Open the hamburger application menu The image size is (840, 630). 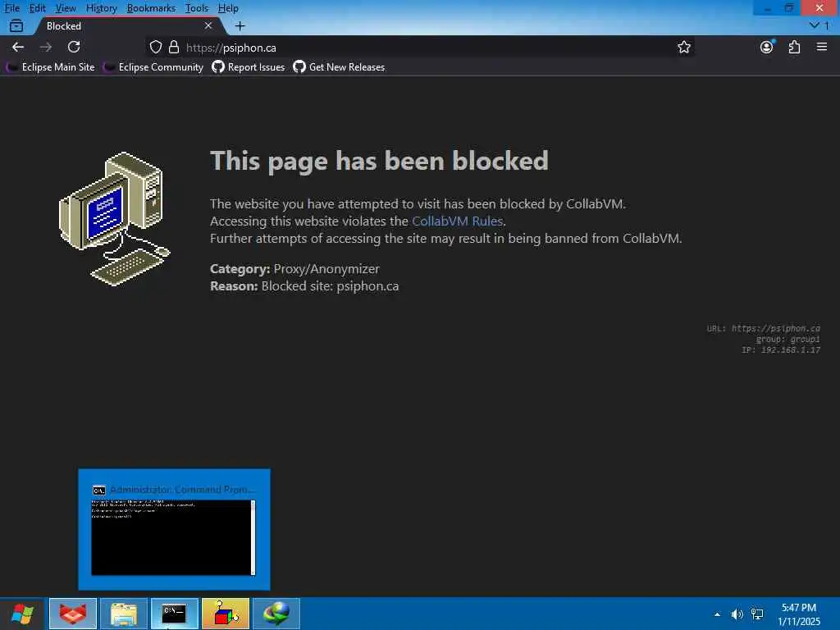[822, 47]
